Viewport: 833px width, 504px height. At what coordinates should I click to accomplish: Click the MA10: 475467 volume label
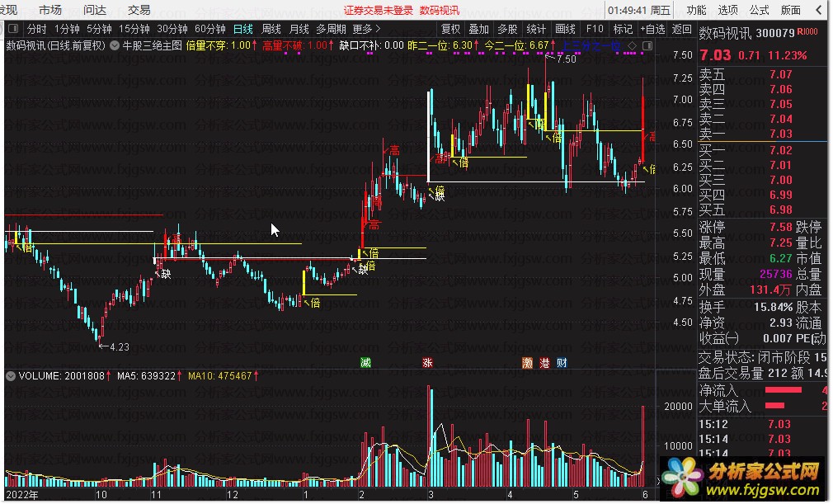[x=220, y=376]
